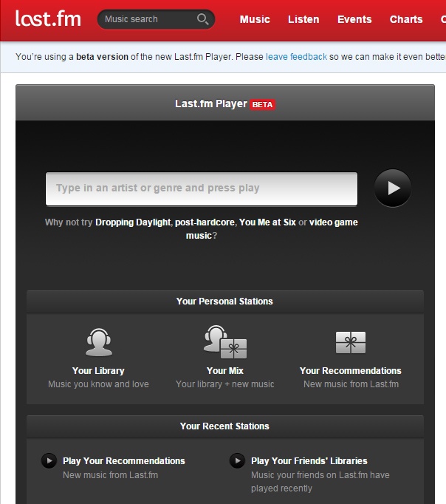Go to the Events section
446x504 pixels.
[354, 19]
